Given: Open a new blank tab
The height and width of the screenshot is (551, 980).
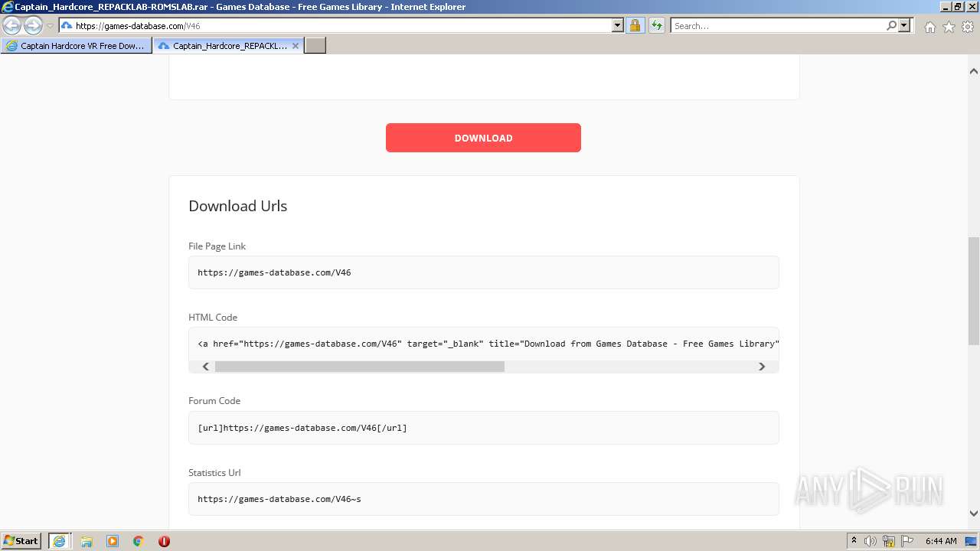Looking at the screenshot, I should coord(315,46).
